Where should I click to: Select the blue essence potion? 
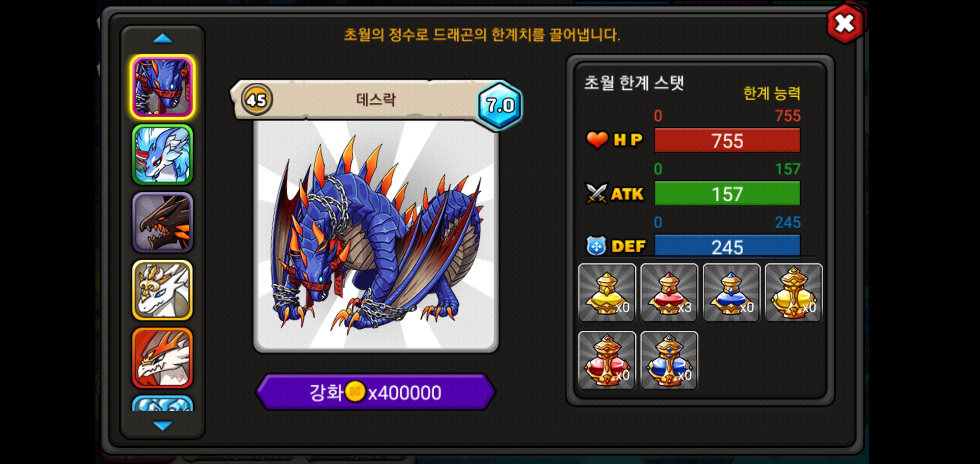(x=732, y=293)
